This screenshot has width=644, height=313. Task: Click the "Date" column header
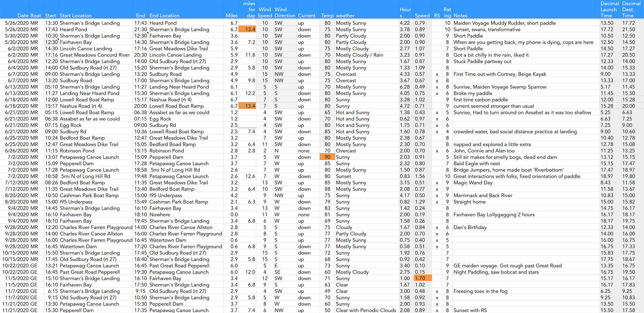pos(23,16)
